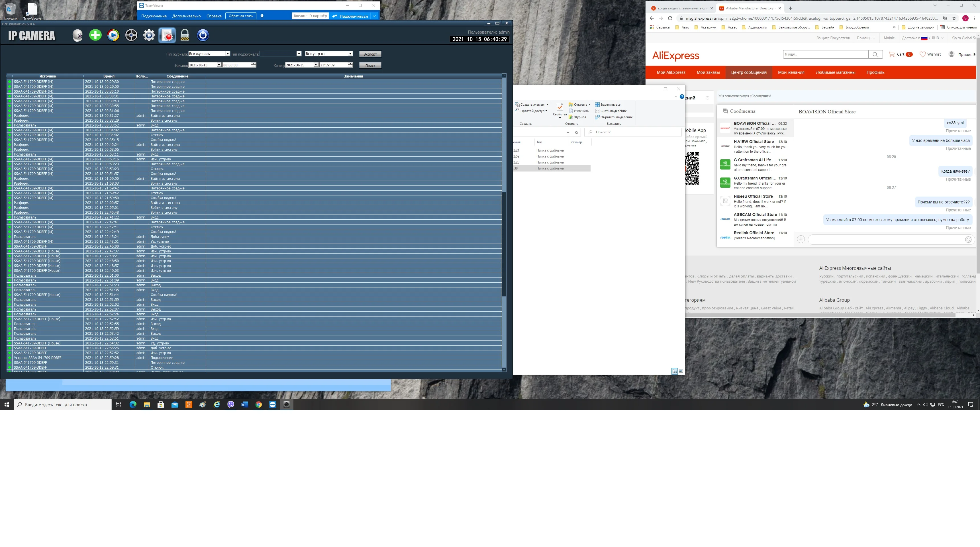Click the message text input field
The width and height of the screenshot is (980, 547).
pyautogui.click(x=885, y=239)
